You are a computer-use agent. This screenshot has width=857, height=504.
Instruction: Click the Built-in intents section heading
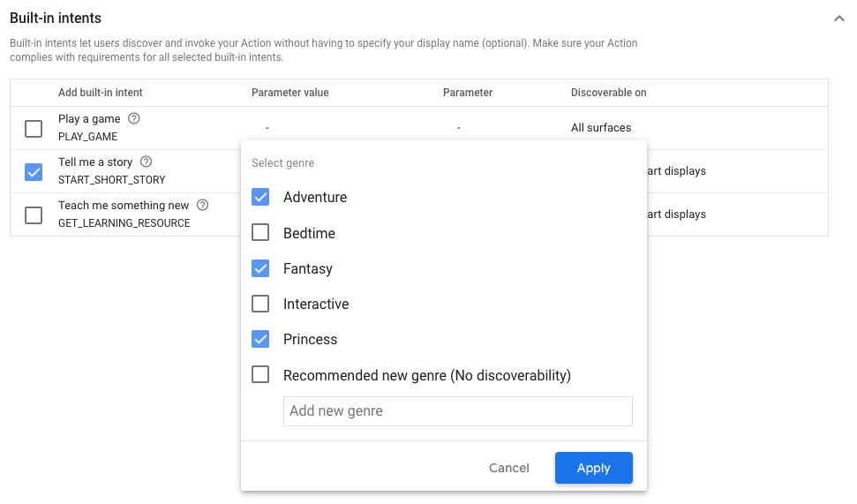pos(56,18)
